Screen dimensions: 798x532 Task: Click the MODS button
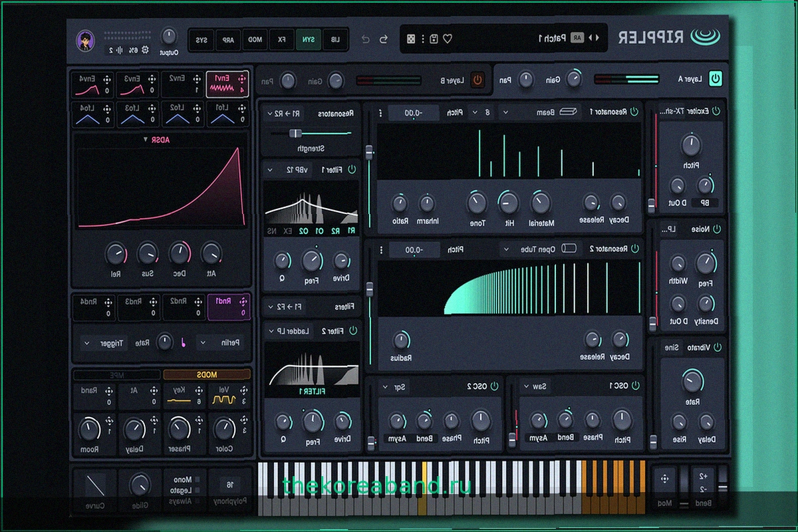[x=207, y=374]
